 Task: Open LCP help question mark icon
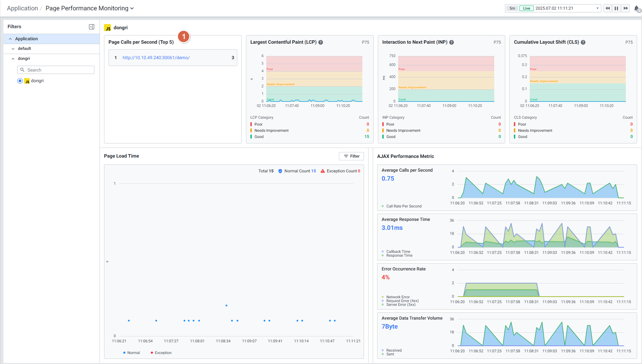[321, 42]
